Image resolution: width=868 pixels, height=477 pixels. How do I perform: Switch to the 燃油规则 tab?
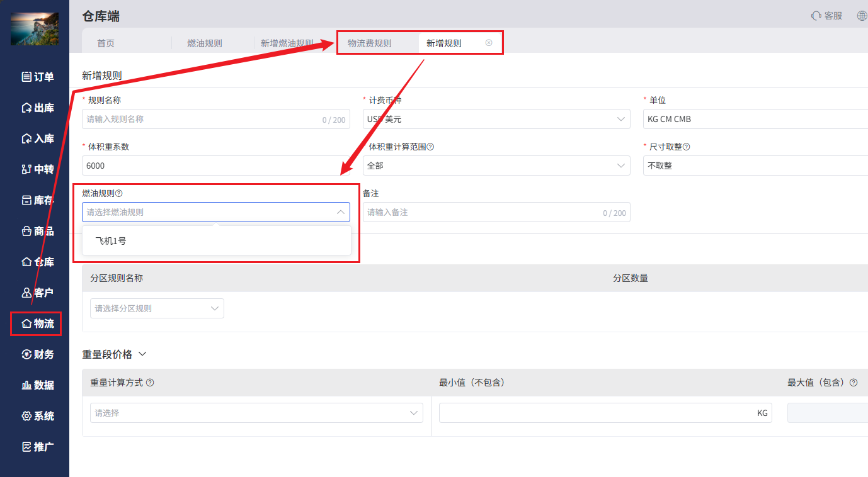pyautogui.click(x=205, y=43)
